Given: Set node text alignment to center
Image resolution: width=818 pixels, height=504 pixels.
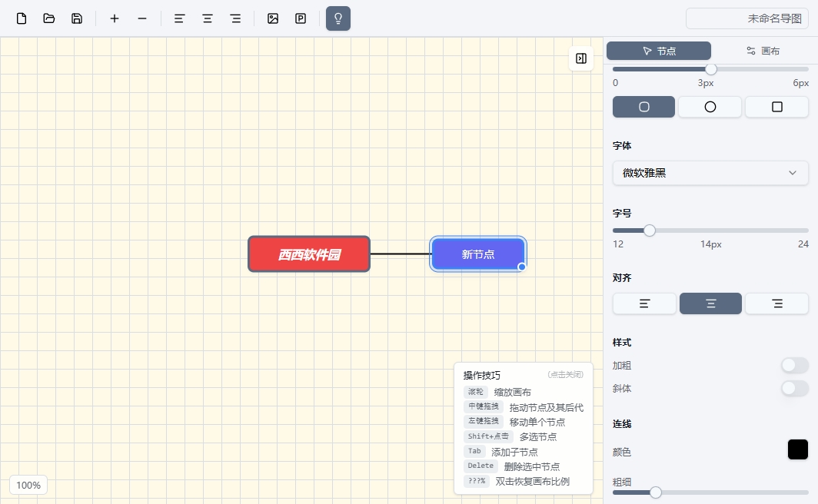Looking at the screenshot, I should click(710, 303).
